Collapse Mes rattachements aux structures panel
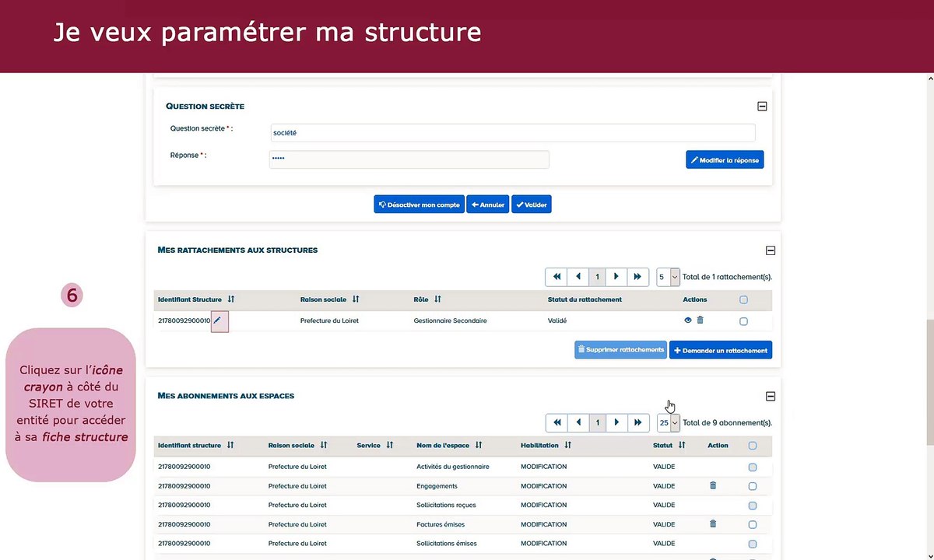The height and width of the screenshot is (560, 934). [771, 250]
